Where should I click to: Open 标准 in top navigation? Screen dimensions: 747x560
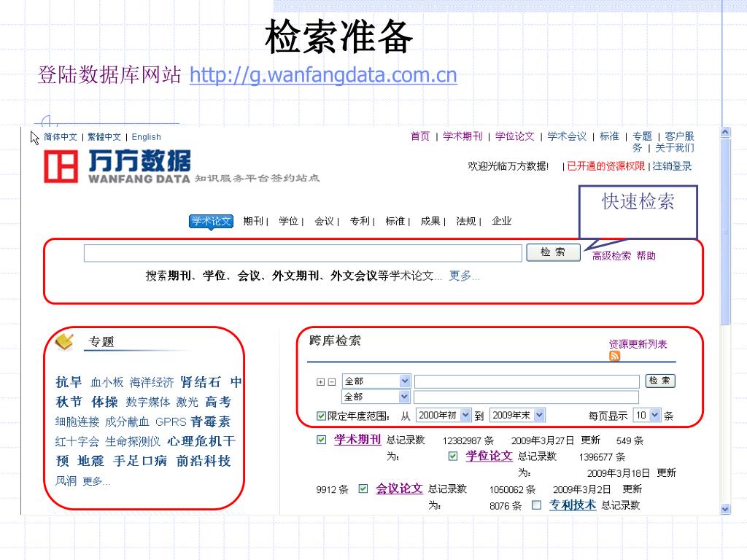[x=609, y=136]
